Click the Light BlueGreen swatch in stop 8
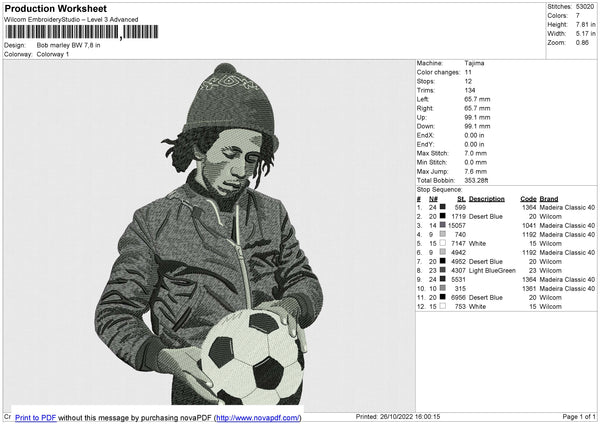600x424 pixels. pos(442,270)
